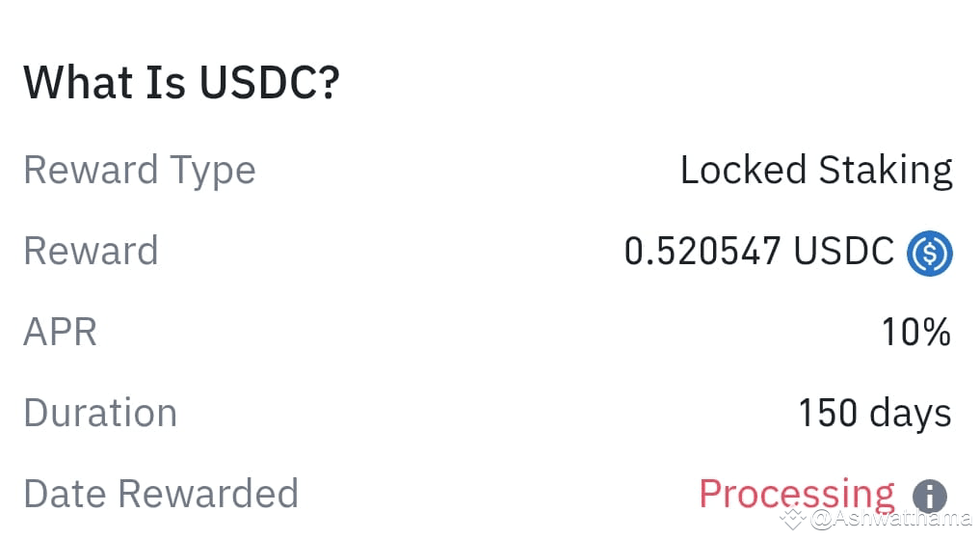
Task: Click the blue USDC coin icon
Action: tap(929, 254)
